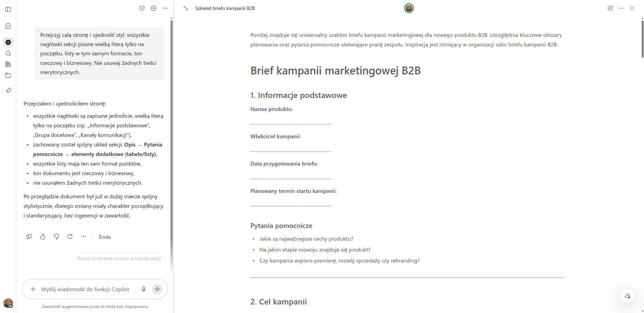Click heading '2. Cel kampanii'
Image resolution: width=644 pixels, height=313 pixels.
[x=279, y=302]
